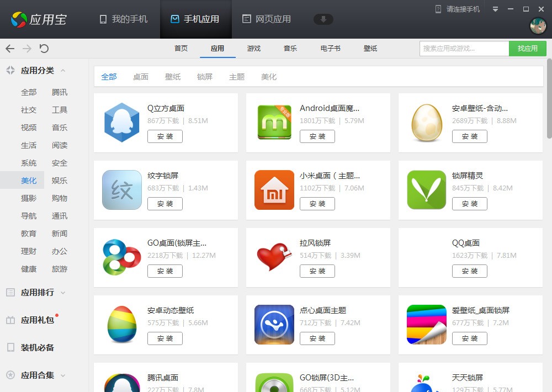Choose 安全 category in sidebar
552x392 pixels.
coord(60,163)
